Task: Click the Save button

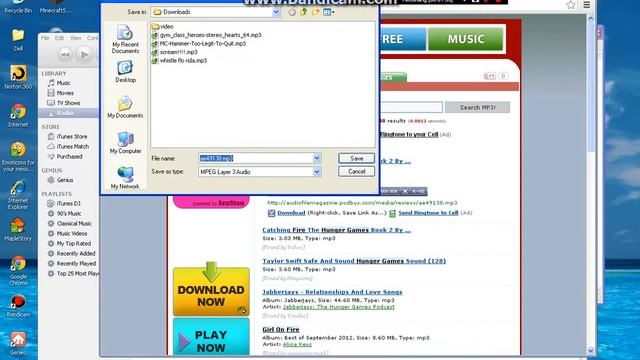Action: [x=356, y=158]
